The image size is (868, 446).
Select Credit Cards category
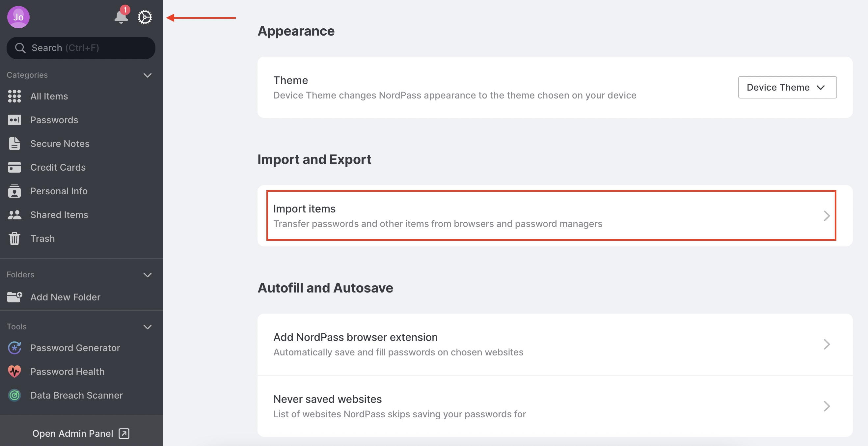pos(82,167)
